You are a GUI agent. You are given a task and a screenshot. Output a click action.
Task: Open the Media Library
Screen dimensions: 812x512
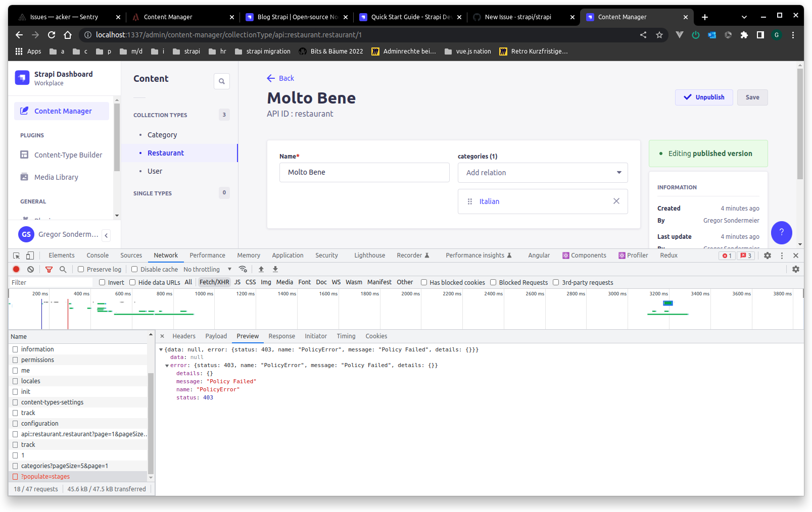[55, 177]
